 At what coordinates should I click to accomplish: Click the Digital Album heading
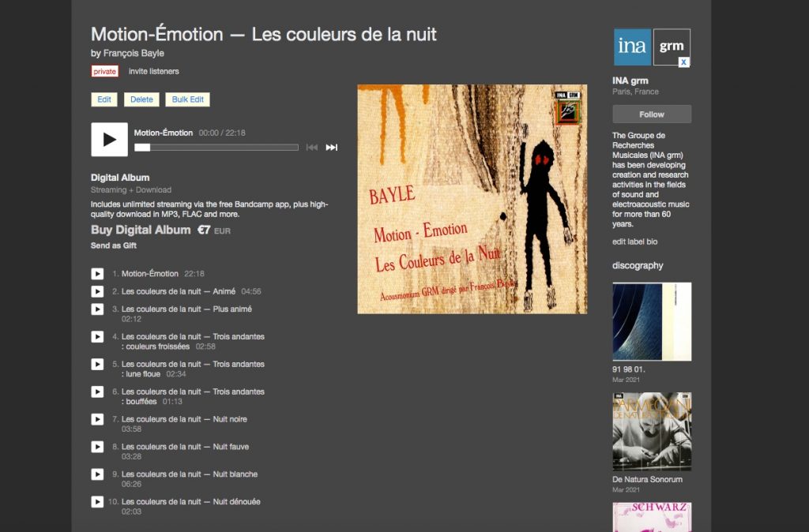[x=120, y=178]
